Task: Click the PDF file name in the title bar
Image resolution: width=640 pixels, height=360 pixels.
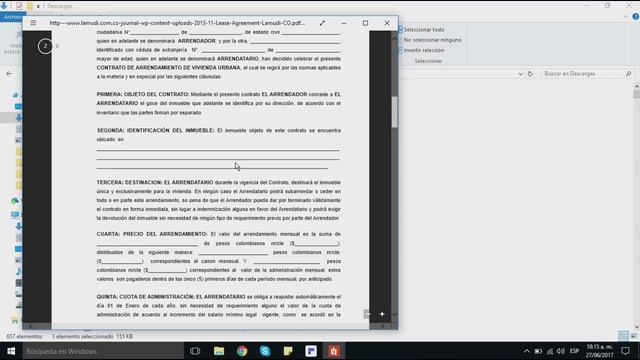Action: [x=177, y=23]
